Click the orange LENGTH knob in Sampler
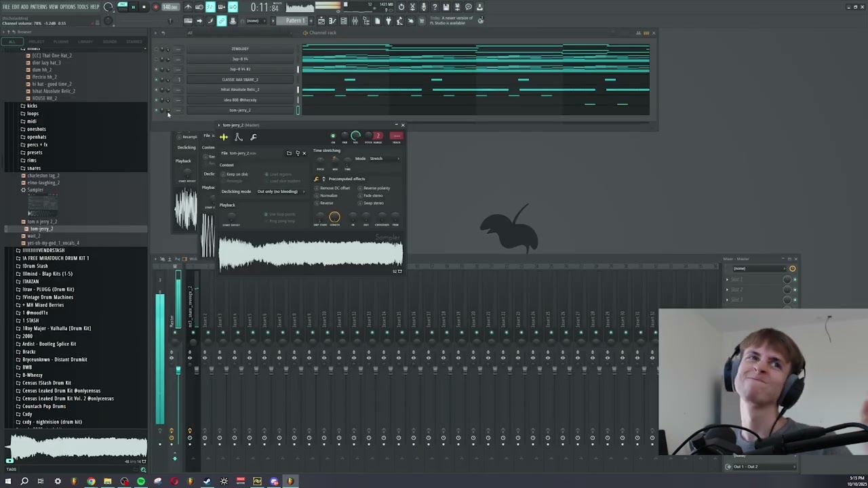This screenshot has width=868, height=488. click(334, 217)
